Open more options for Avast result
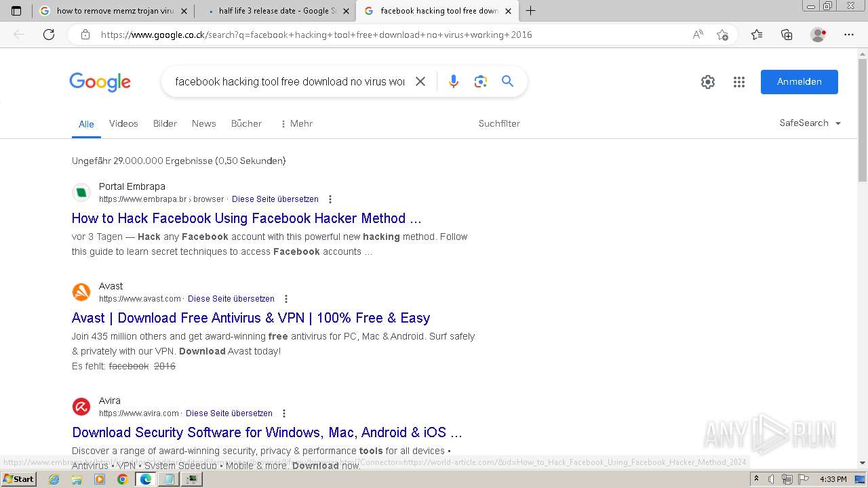 click(286, 299)
